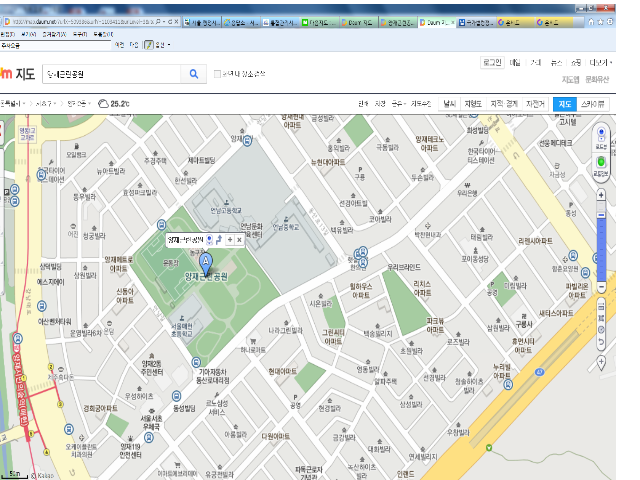This screenshot has width=640, height=480.
Task: Expand the 더보기 dropdown at top right
Action: tap(599, 62)
